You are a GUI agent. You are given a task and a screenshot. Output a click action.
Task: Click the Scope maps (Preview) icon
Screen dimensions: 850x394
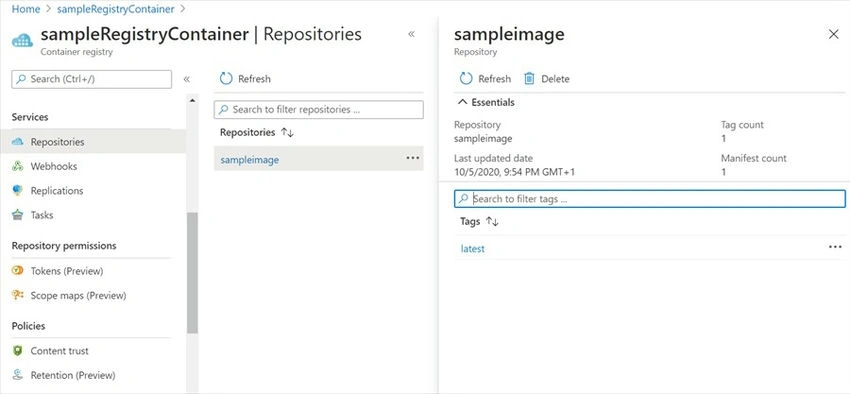17,295
